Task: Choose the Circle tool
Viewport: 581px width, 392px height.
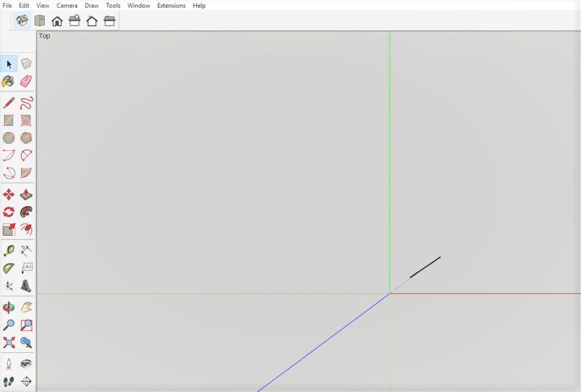Action: tap(9, 137)
